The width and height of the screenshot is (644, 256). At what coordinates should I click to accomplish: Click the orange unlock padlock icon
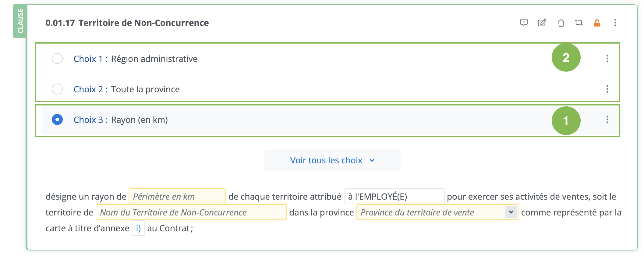pos(597,23)
